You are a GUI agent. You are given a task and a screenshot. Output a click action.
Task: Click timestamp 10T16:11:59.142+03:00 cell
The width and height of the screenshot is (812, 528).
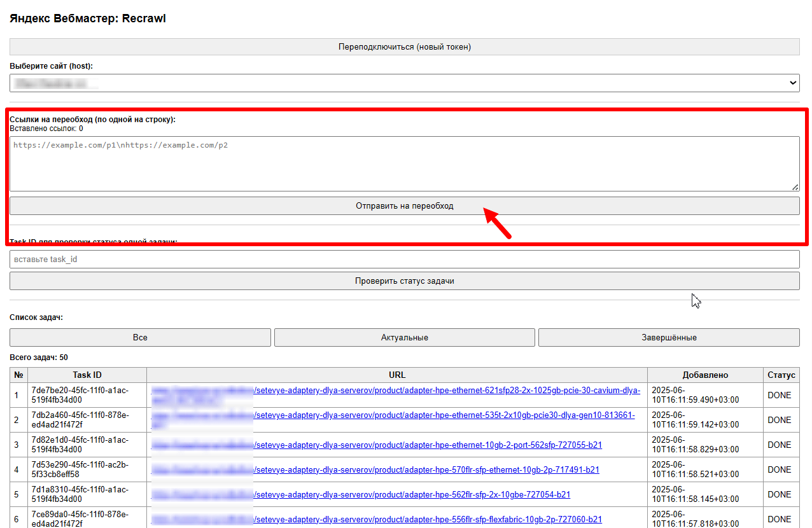click(x=705, y=420)
